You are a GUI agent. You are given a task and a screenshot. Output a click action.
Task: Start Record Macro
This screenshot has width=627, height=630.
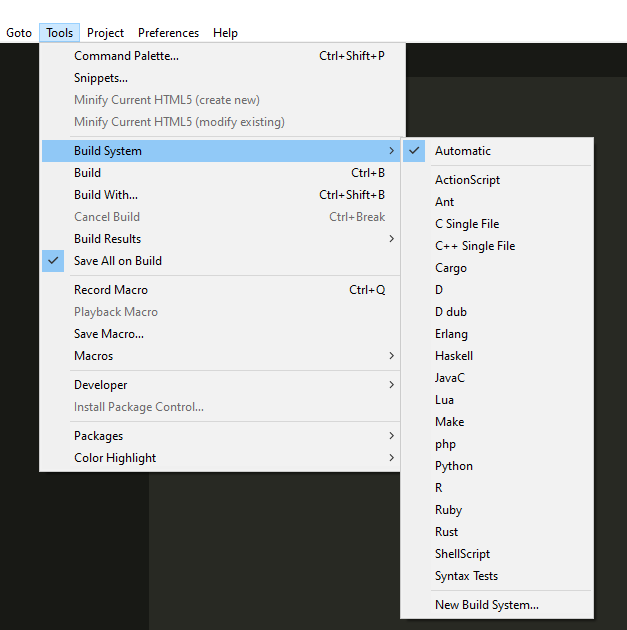coord(110,290)
